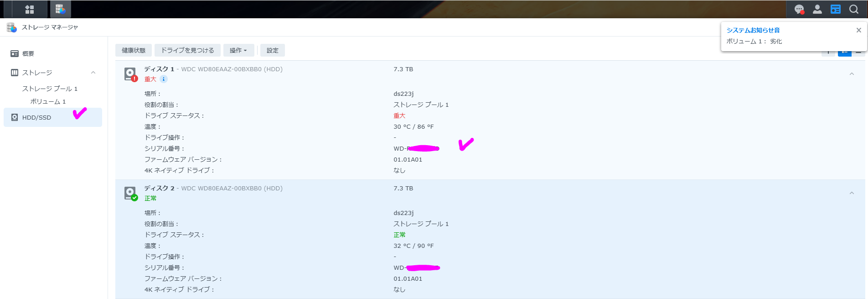
Task: Click the Storage Manager taskbar icon
Action: (60, 9)
